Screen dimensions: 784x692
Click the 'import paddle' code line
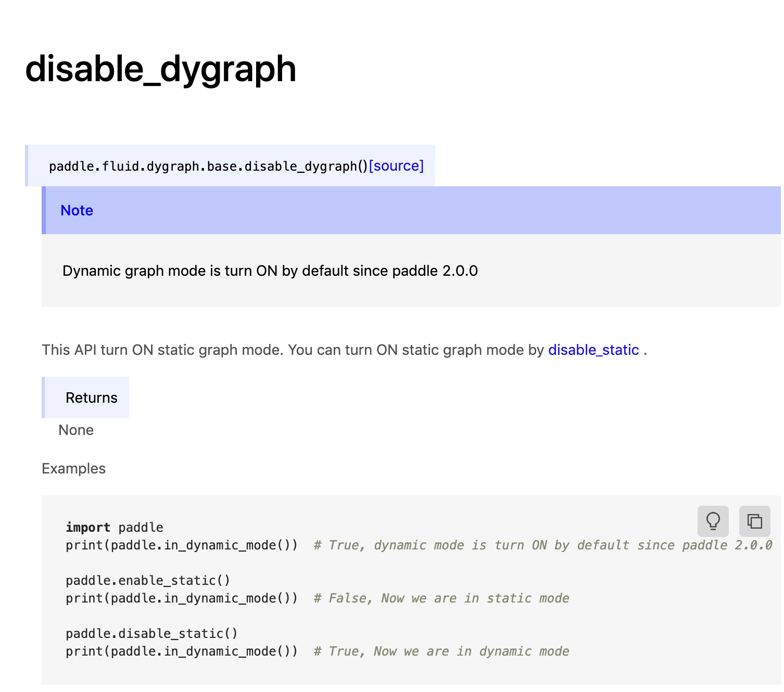[x=115, y=527]
